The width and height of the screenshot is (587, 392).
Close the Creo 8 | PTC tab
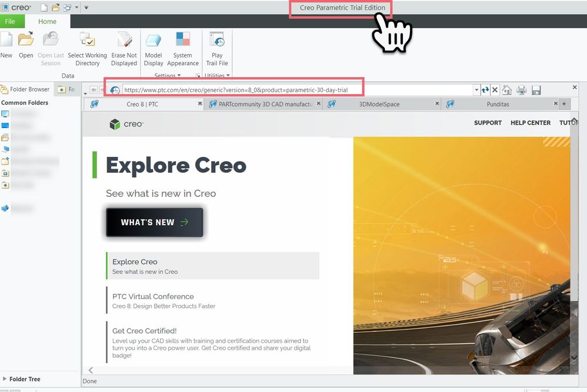(x=200, y=103)
